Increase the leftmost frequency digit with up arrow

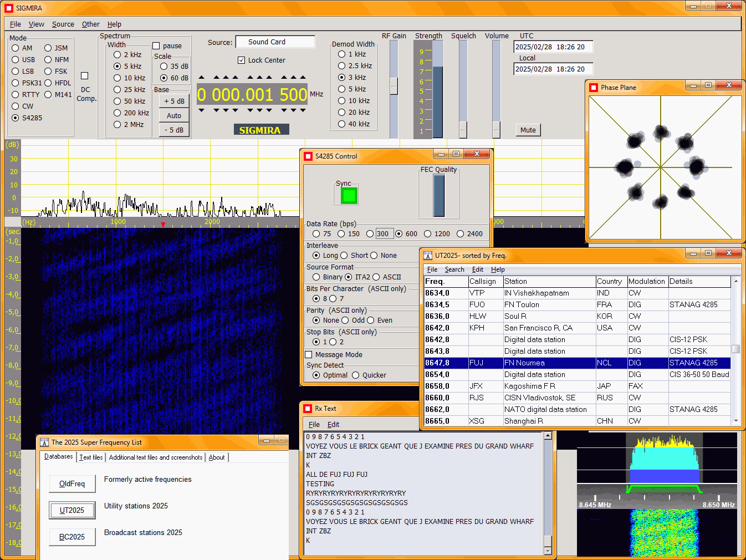pos(201,78)
